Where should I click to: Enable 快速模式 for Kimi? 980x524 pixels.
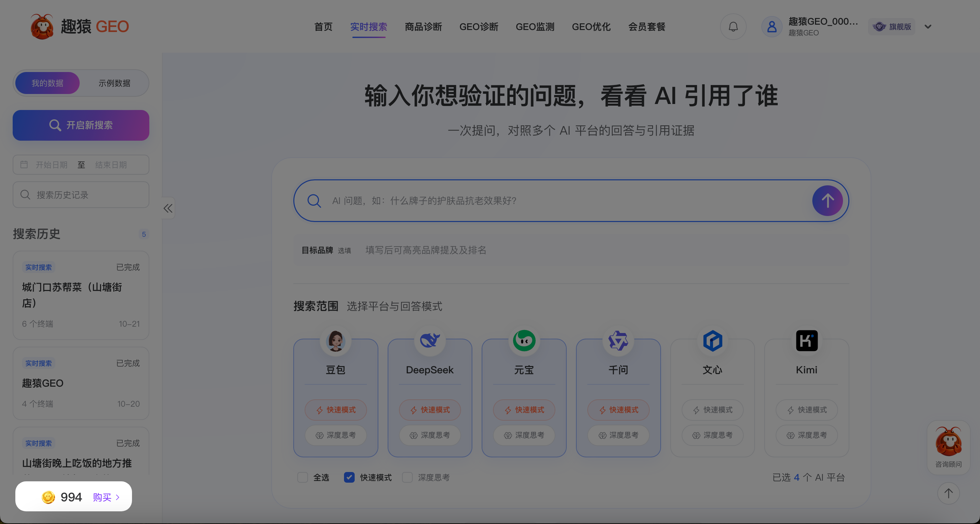tap(807, 410)
